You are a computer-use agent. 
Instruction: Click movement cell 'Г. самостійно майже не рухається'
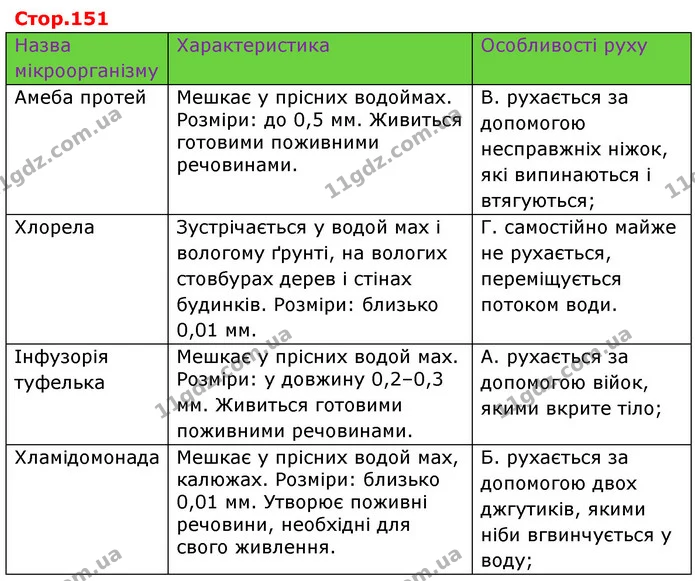tap(582, 279)
